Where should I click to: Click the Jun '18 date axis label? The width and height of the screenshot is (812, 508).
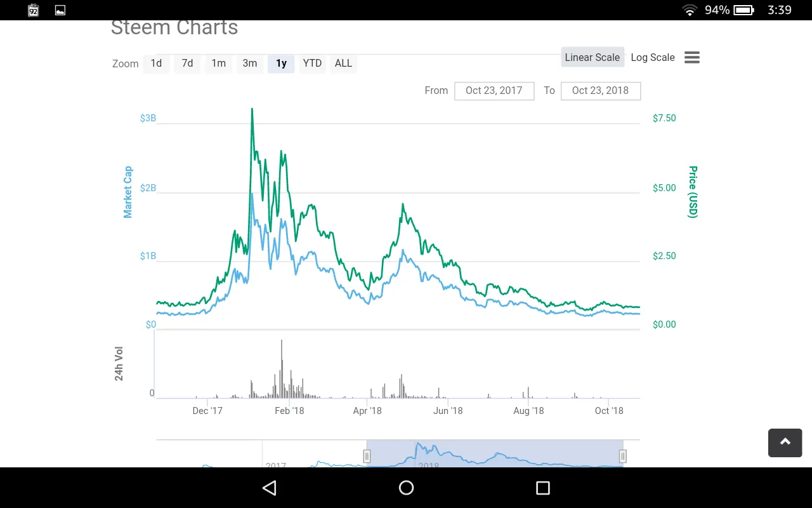click(x=448, y=411)
